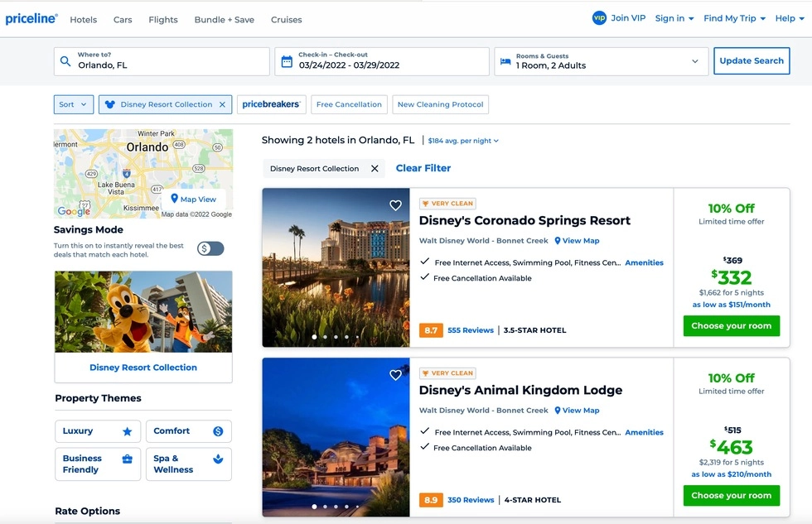
Task: Click the Mickey icon on Disney Resort Collection filter
Action: coord(109,104)
